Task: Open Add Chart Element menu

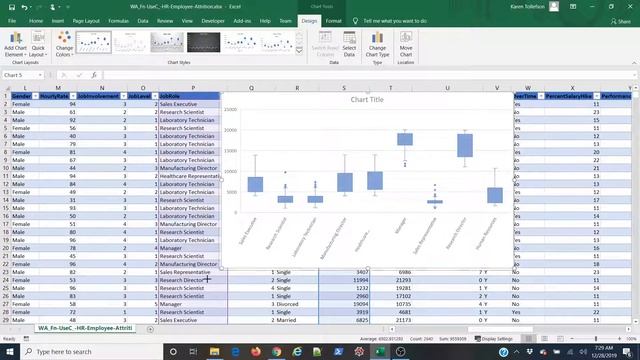Action: click(x=16, y=44)
